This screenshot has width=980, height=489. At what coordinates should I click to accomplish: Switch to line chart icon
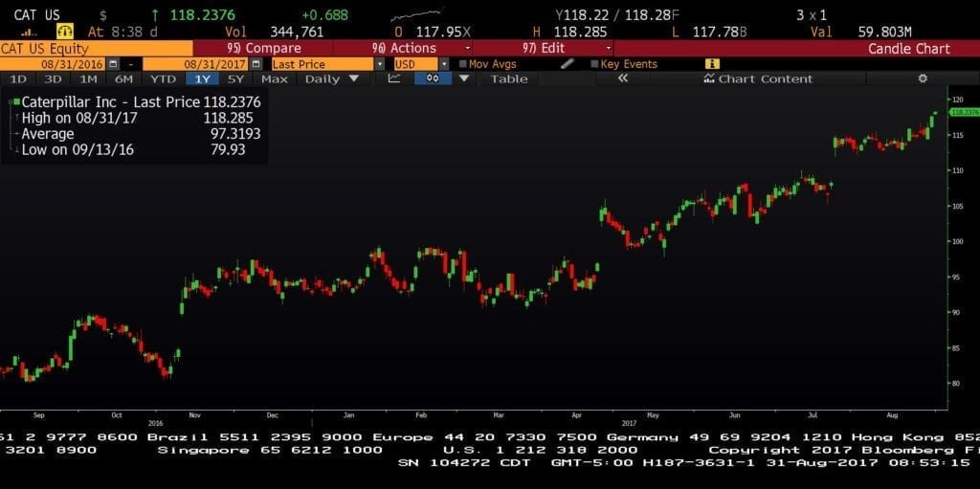394,78
